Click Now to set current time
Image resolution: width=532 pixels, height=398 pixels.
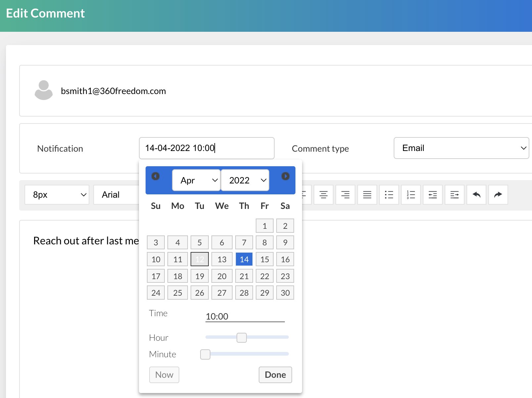pyautogui.click(x=164, y=374)
